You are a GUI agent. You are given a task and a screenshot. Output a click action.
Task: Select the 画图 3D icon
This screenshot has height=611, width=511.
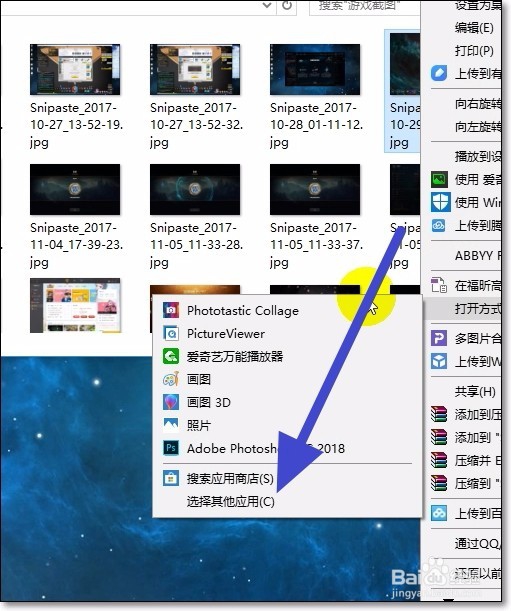click(x=171, y=402)
